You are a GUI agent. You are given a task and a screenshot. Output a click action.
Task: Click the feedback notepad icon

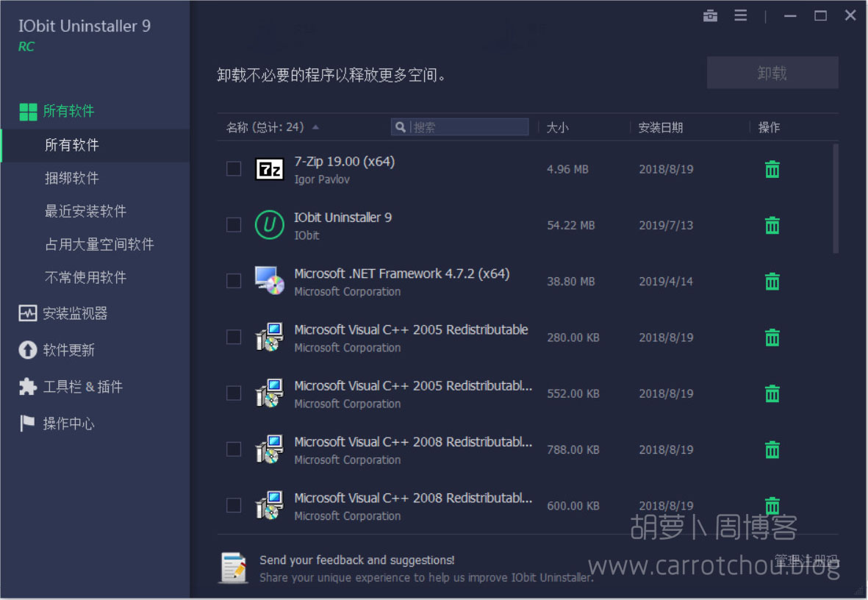click(233, 568)
